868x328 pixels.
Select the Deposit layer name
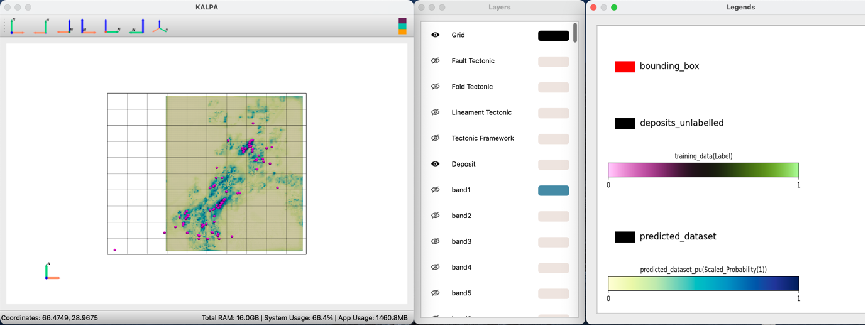click(x=464, y=164)
